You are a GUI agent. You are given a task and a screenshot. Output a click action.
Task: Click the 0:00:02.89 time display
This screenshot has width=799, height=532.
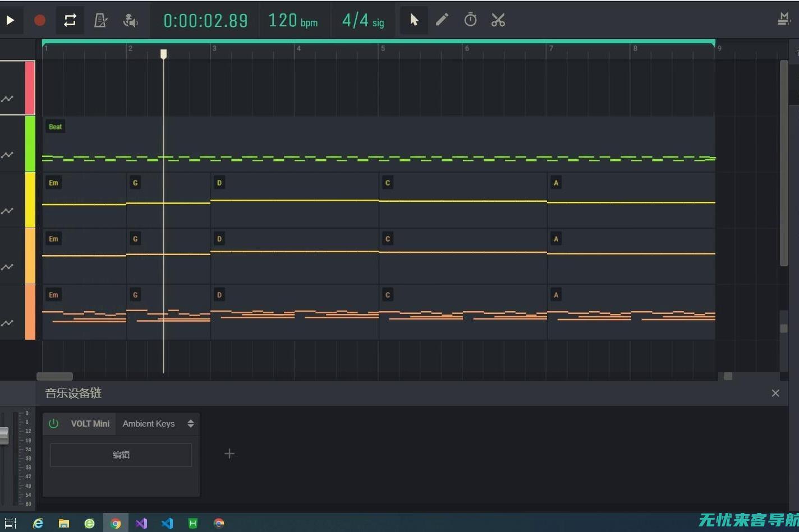click(205, 21)
